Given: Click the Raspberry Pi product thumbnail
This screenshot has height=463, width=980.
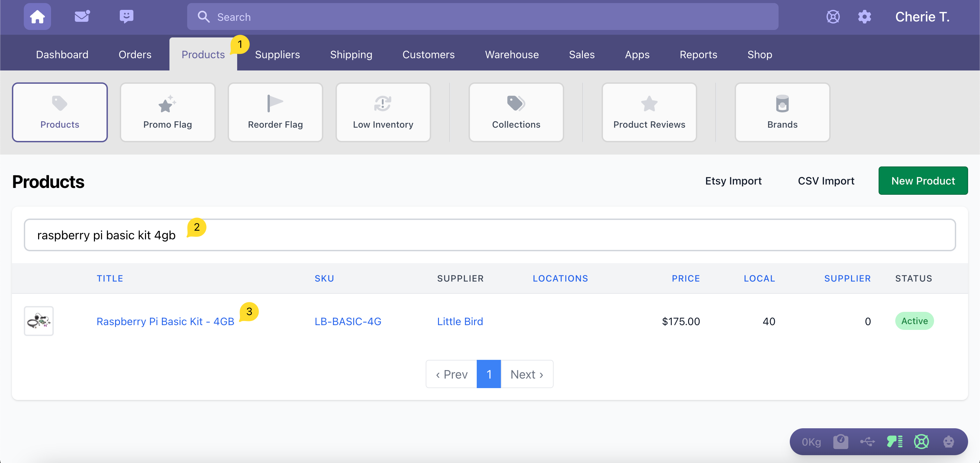Looking at the screenshot, I should click(x=39, y=321).
